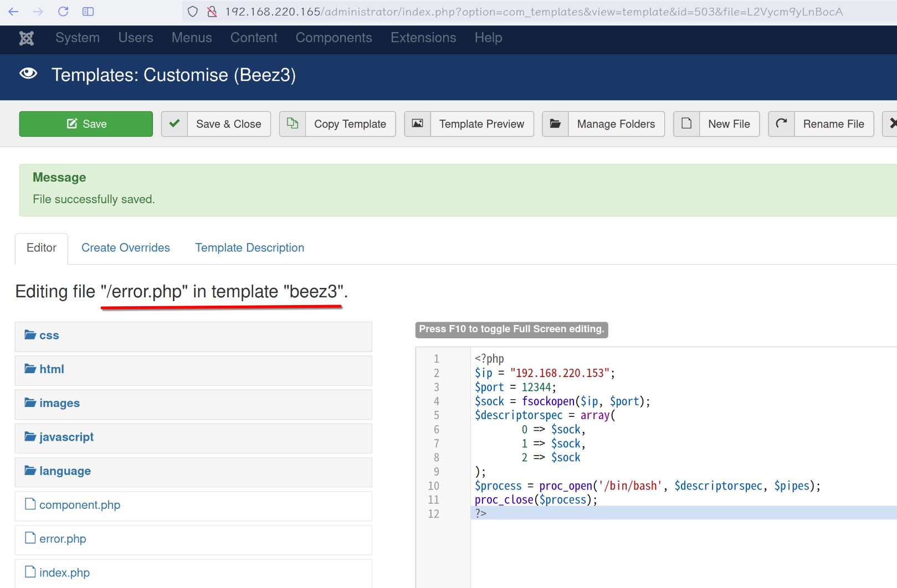Expand the html folder

tap(193, 370)
